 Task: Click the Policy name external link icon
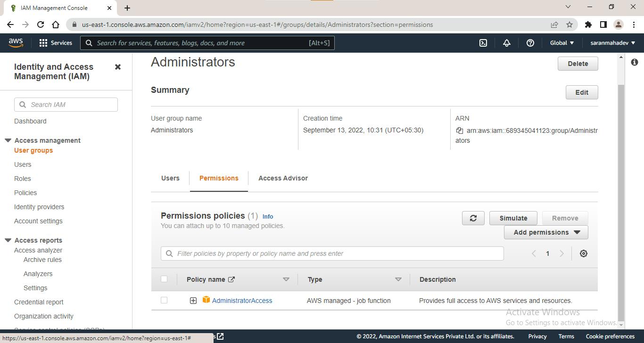click(x=231, y=279)
